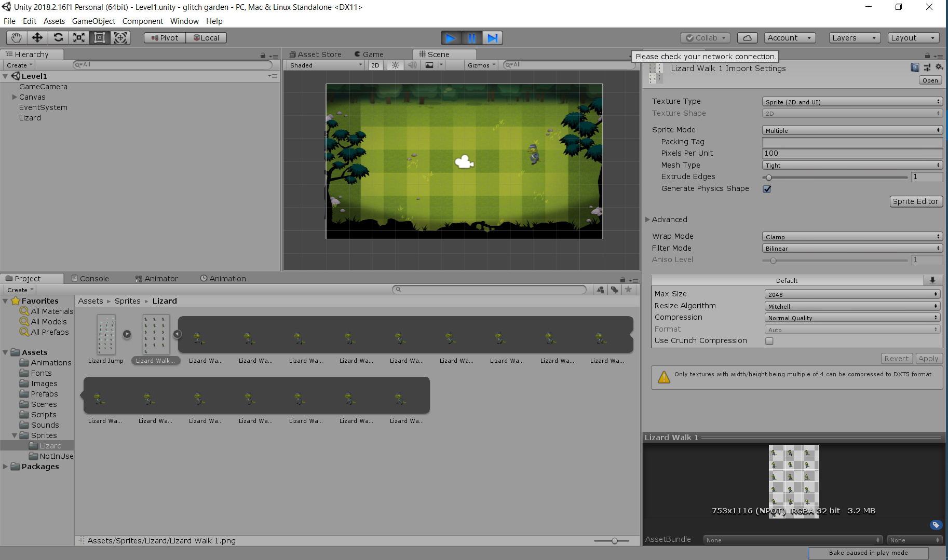
Task: Open the Cloud services icon
Action: (747, 38)
